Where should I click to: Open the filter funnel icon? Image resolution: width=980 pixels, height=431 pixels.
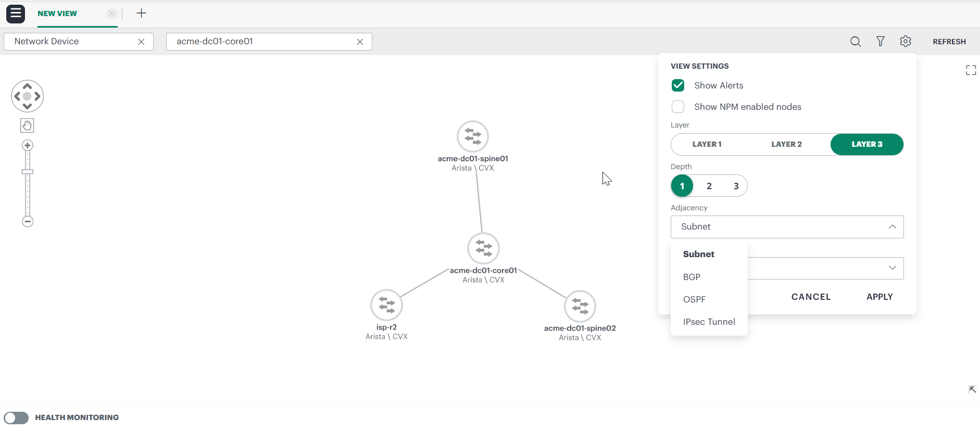click(880, 42)
